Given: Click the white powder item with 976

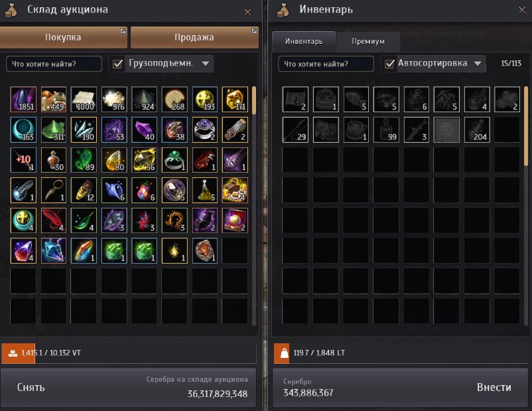Looking at the screenshot, I should tap(114, 99).
